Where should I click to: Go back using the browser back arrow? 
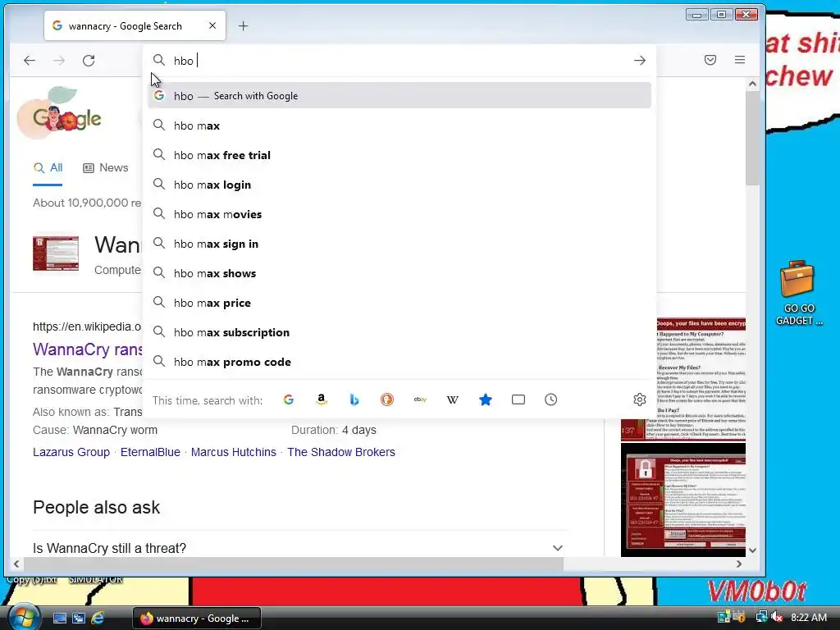click(30, 61)
